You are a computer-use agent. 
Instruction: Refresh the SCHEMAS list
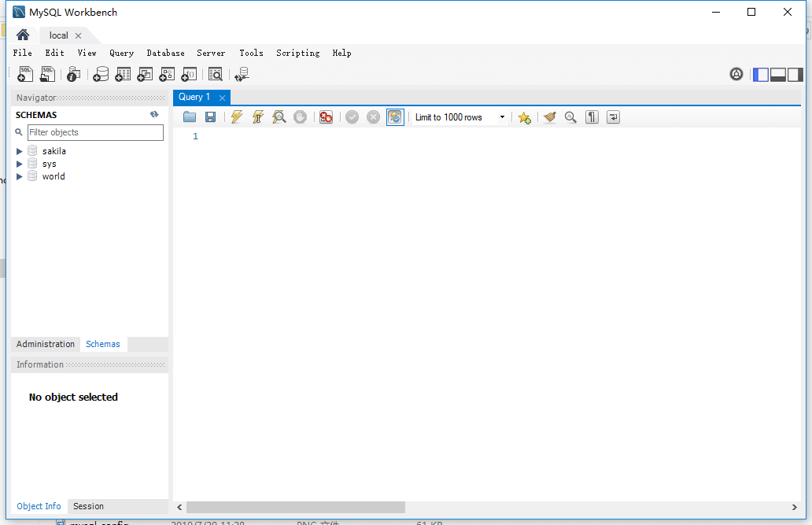tap(154, 115)
